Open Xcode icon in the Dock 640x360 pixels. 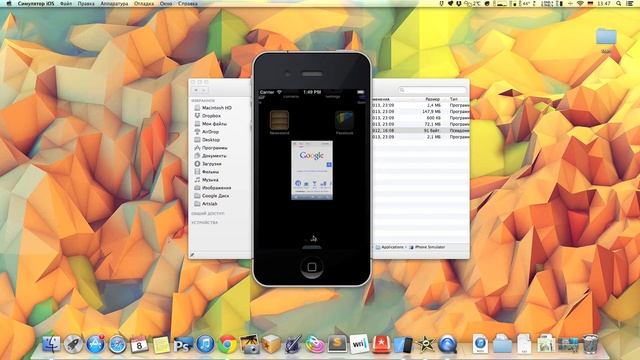click(x=293, y=344)
